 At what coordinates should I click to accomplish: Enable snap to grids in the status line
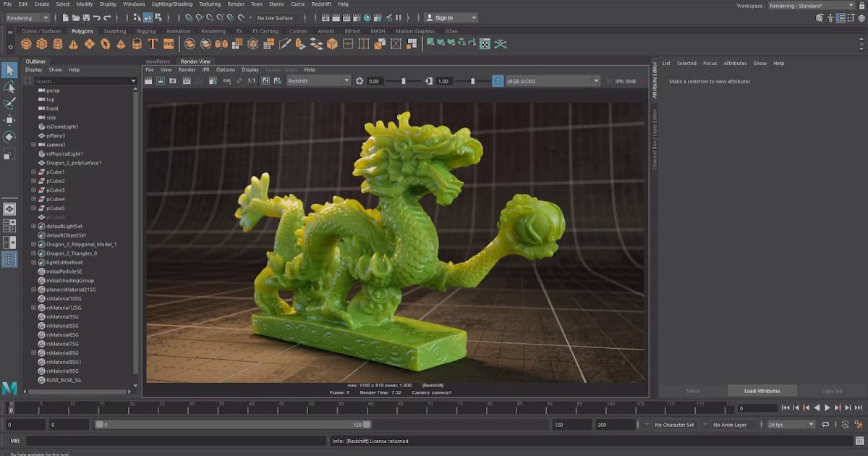click(188, 17)
